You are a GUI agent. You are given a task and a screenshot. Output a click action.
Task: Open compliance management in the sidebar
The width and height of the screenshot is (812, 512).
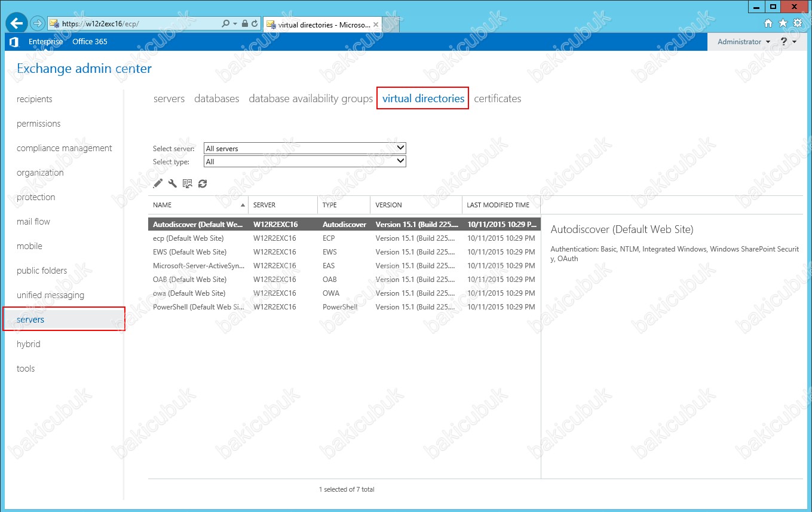click(x=65, y=148)
